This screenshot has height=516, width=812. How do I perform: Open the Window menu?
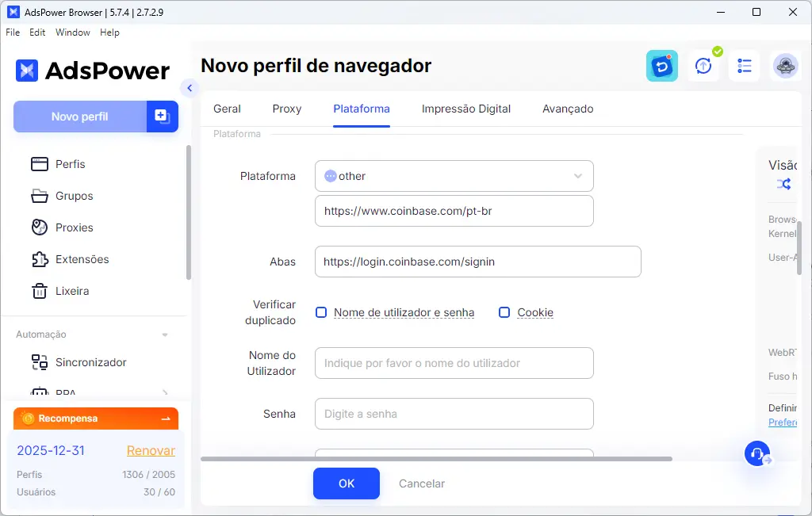[x=72, y=32]
